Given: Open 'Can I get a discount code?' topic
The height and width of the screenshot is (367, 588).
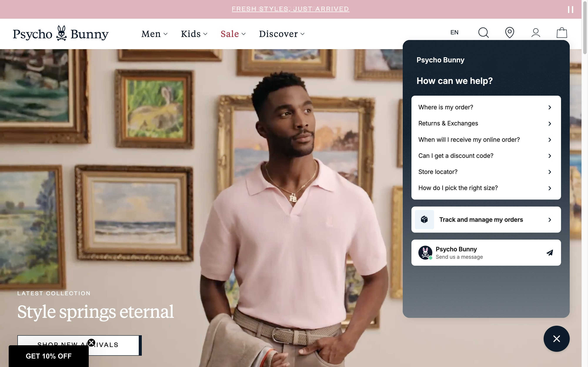Looking at the screenshot, I should [x=486, y=156].
